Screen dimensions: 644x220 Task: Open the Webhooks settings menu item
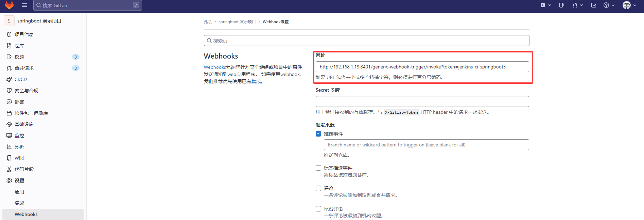26,214
